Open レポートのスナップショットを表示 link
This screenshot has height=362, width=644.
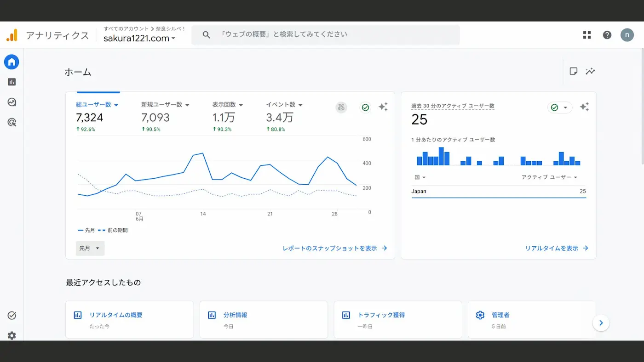(335, 248)
